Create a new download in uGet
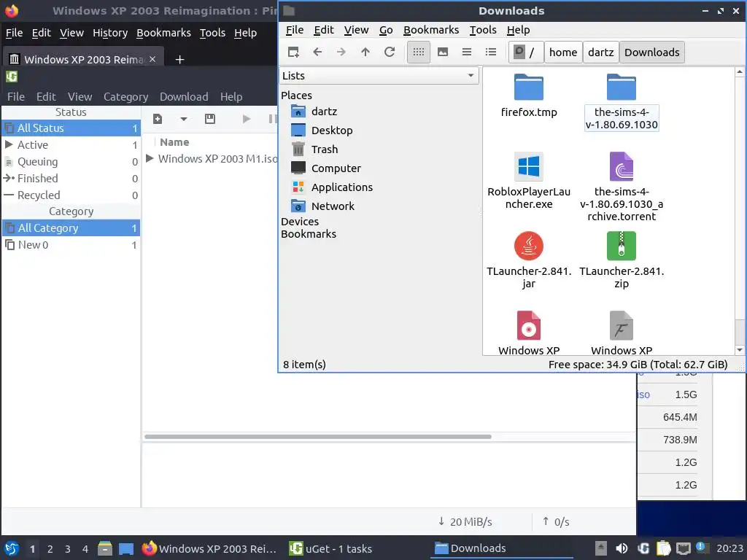Viewport: 747px width, 560px height. point(158,119)
